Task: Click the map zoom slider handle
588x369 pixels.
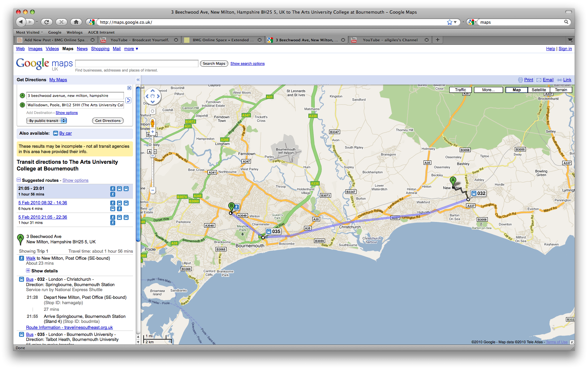Action: point(153,156)
